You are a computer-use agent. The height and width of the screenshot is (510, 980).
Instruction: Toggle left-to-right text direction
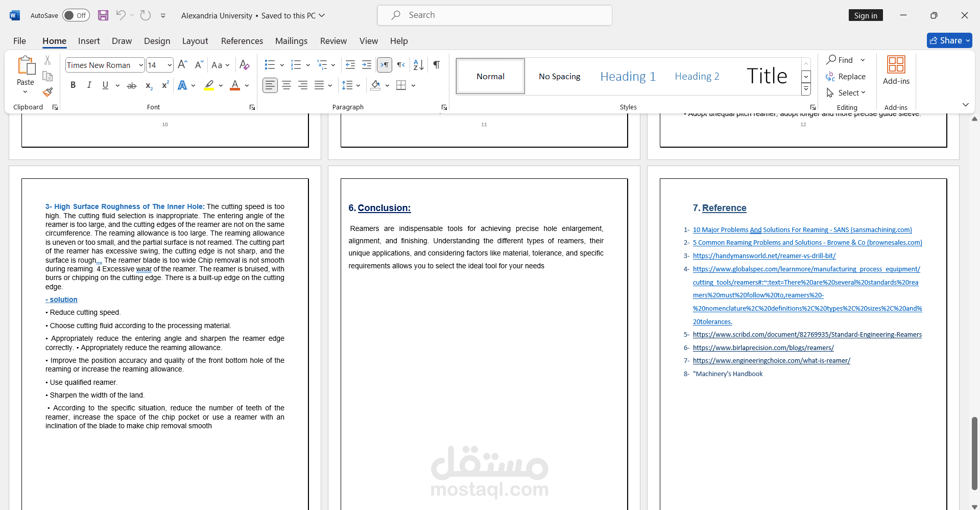click(x=385, y=65)
